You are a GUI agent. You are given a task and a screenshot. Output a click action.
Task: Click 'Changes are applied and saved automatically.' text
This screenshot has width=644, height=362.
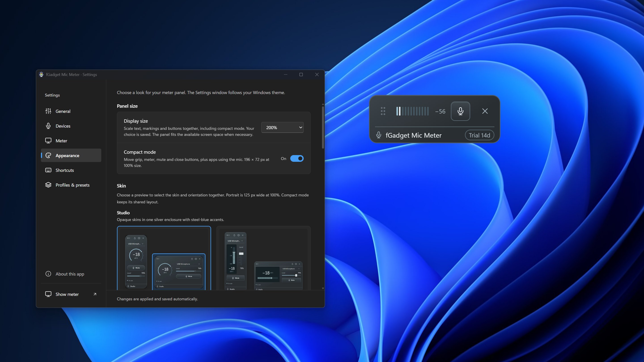(157, 299)
